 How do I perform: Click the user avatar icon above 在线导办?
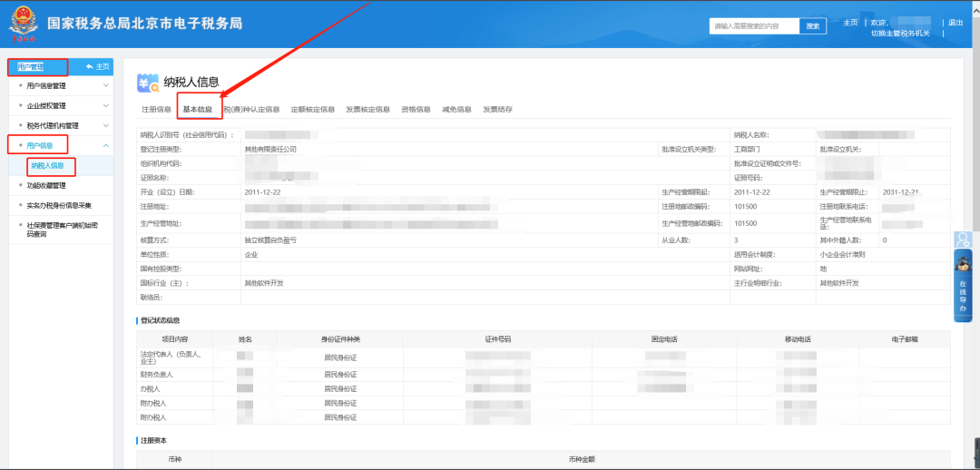(x=963, y=239)
